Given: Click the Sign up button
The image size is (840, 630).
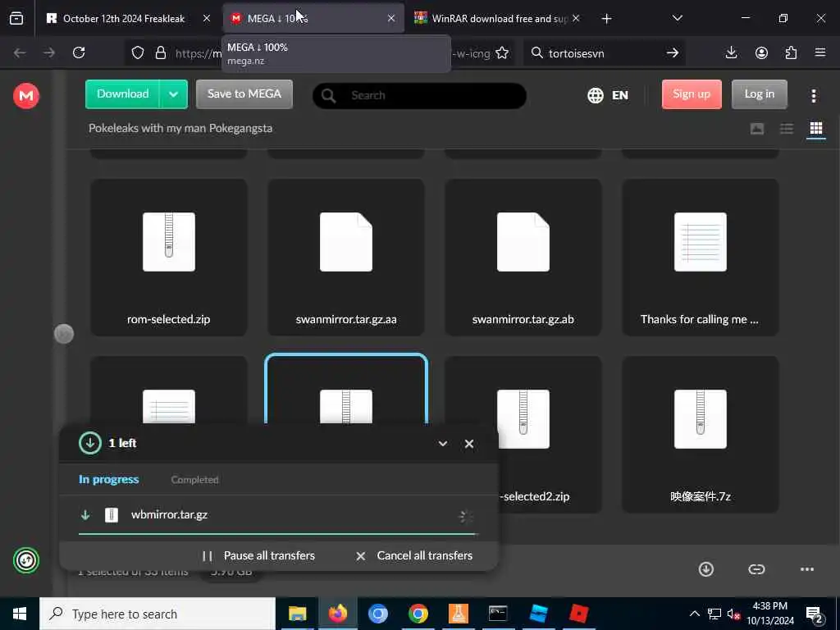Looking at the screenshot, I should pyautogui.click(x=692, y=94).
